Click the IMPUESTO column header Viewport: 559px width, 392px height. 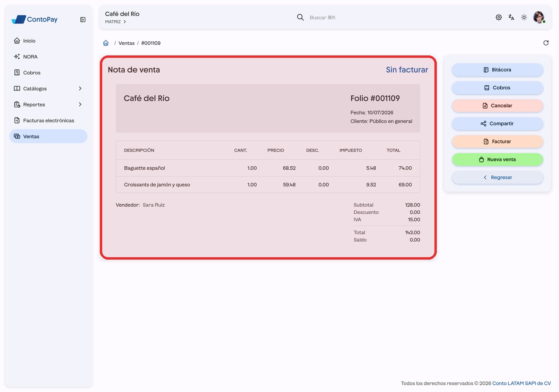point(351,150)
